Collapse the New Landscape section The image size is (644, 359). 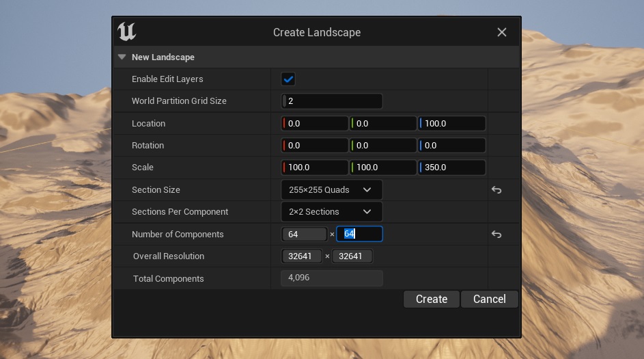122,57
